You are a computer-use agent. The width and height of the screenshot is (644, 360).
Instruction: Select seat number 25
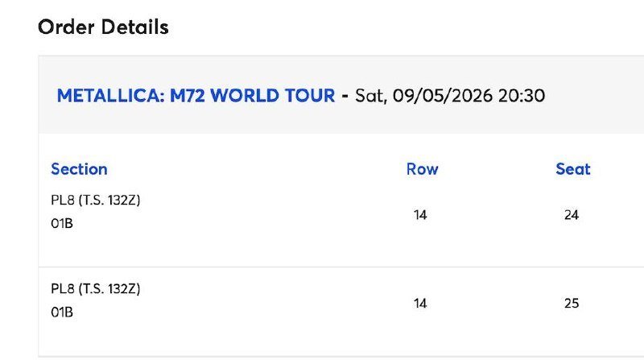coord(572,304)
